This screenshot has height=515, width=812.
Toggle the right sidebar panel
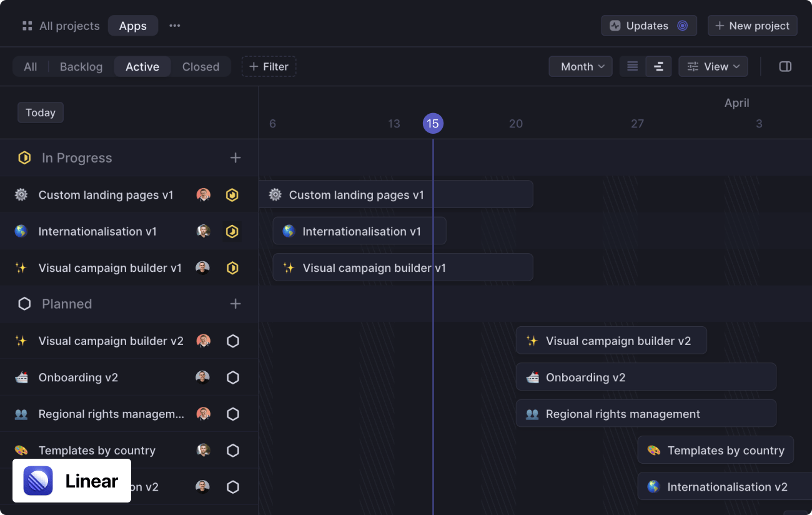pyautogui.click(x=785, y=66)
